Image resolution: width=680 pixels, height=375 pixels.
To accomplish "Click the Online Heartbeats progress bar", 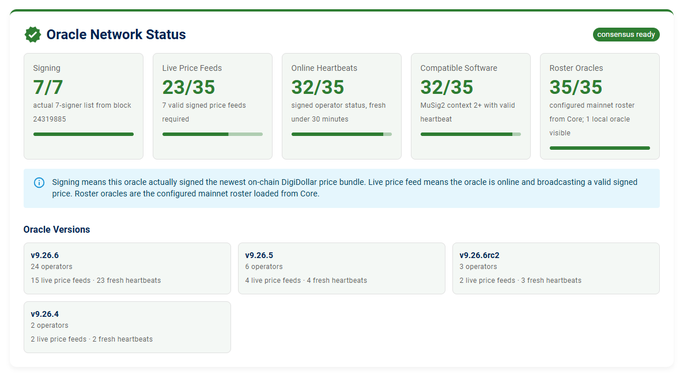I will click(x=341, y=134).
